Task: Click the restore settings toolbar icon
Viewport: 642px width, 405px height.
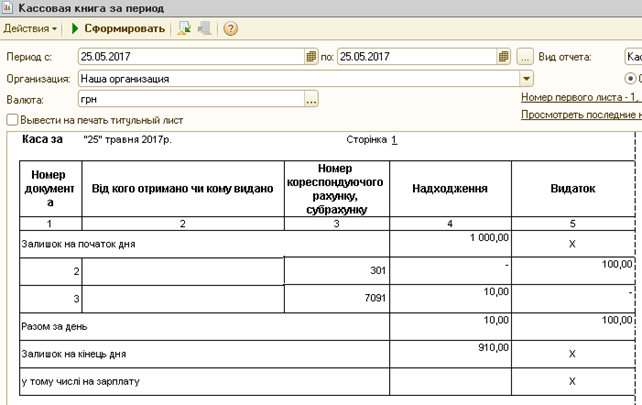Action: pyautogui.click(x=184, y=29)
